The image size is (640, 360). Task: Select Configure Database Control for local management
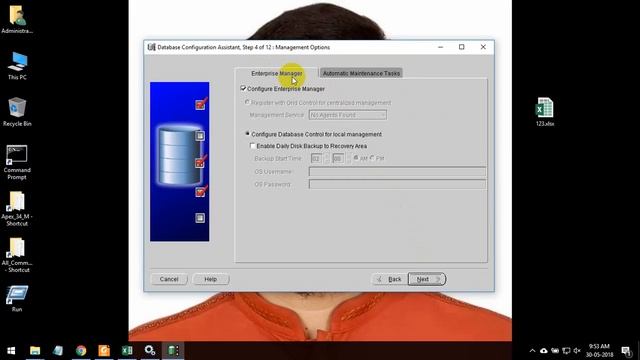click(247, 134)
